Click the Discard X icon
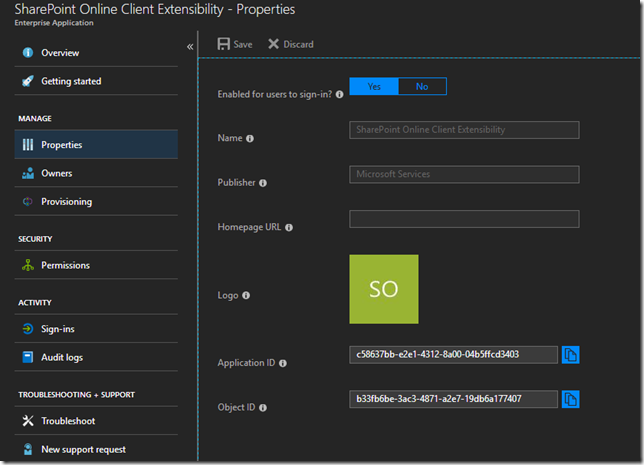Screen dimensions: 644x465 click(x=274, y=44)
